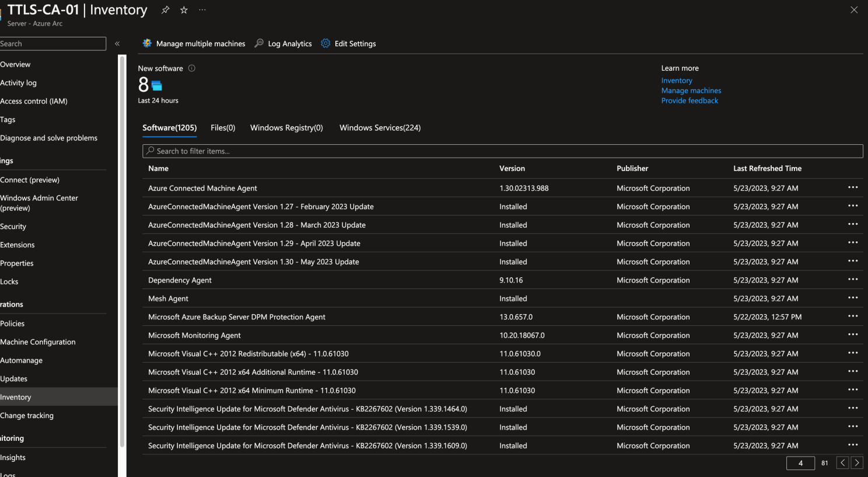
Task: Switch to the Files(0) tab
Action: (x=223, y=128)
